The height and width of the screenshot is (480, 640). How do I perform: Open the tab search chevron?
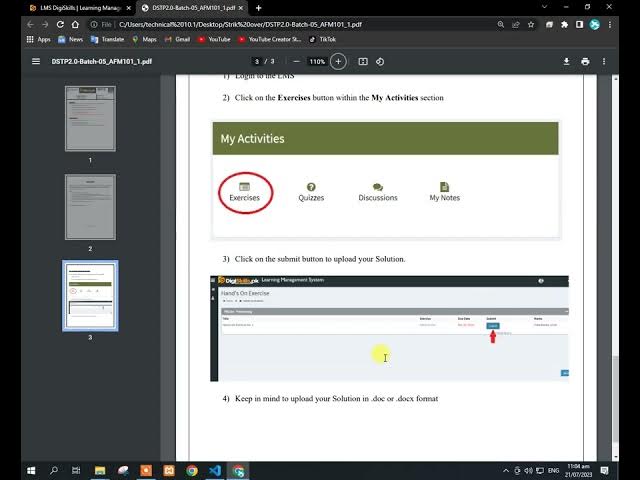544,7
